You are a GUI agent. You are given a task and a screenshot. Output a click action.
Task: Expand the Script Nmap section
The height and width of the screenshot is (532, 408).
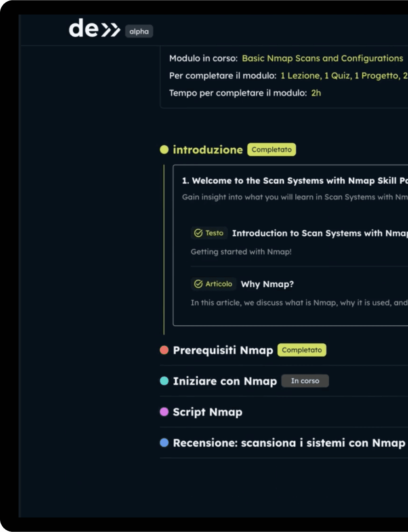207,412
